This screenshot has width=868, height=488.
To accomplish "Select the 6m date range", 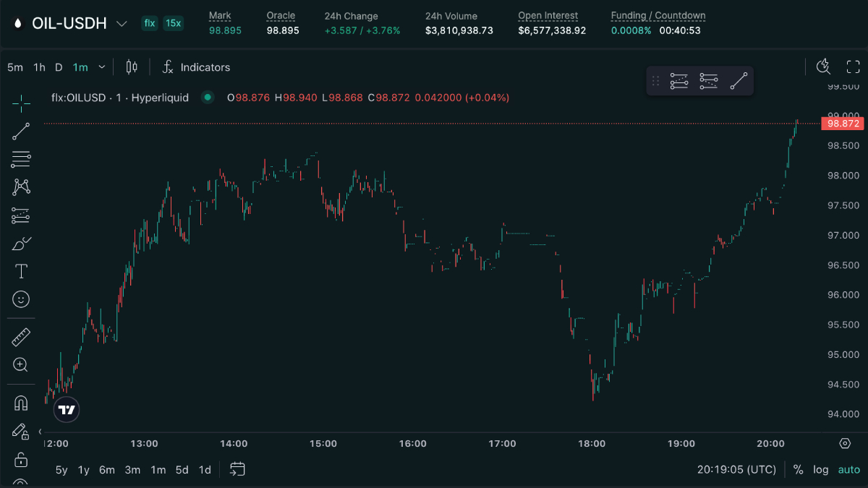I will click(107, 470).
